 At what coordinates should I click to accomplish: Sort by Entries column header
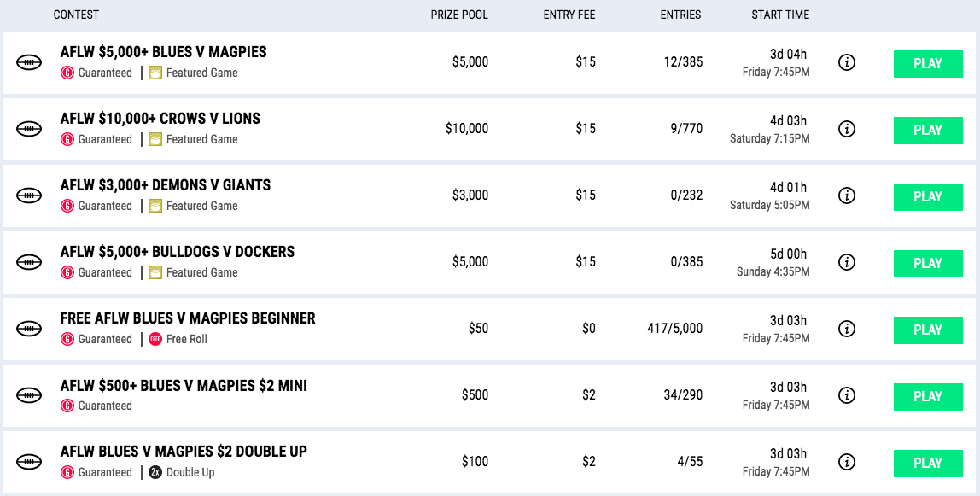[680, 15]
